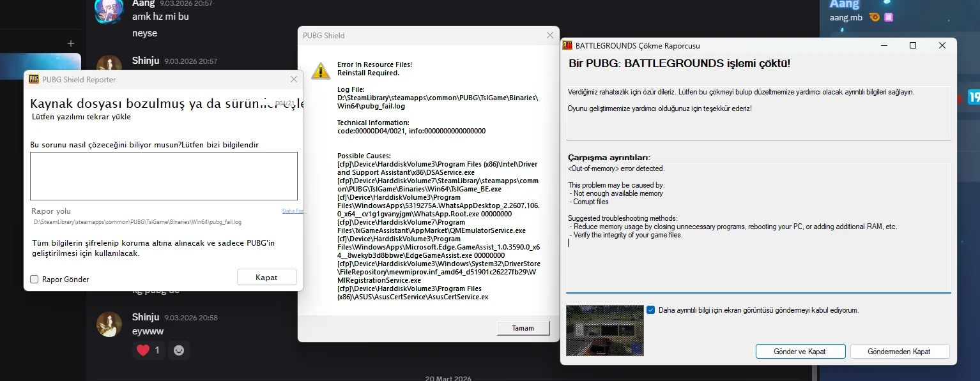Click the 'amk hz mi bu' chat message
Image resolution: width=980 pixels, height=381 pixels.
160,17
